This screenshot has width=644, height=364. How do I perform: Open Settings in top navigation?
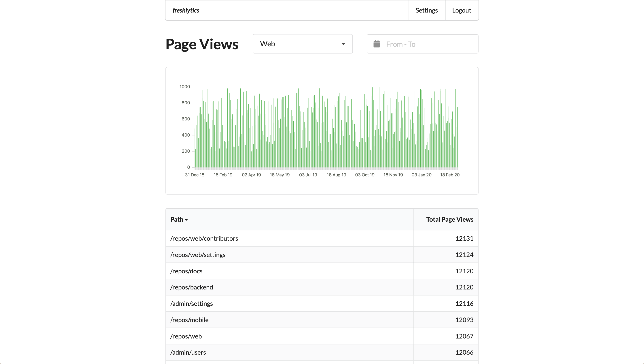tap(426, 10)
